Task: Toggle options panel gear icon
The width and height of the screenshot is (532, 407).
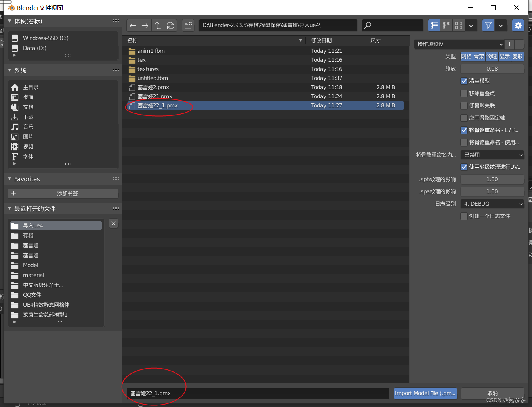Action: click(518, 25)
